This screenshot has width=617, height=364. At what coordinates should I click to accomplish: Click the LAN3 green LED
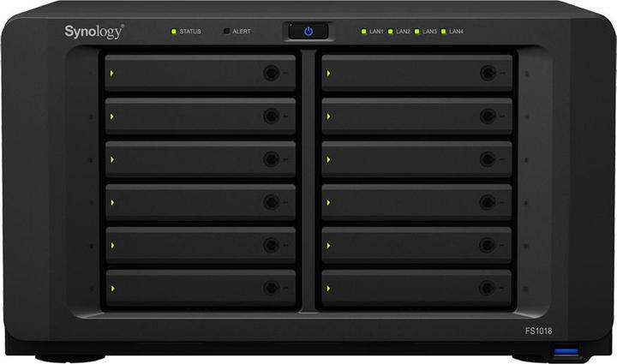[416, 31]
